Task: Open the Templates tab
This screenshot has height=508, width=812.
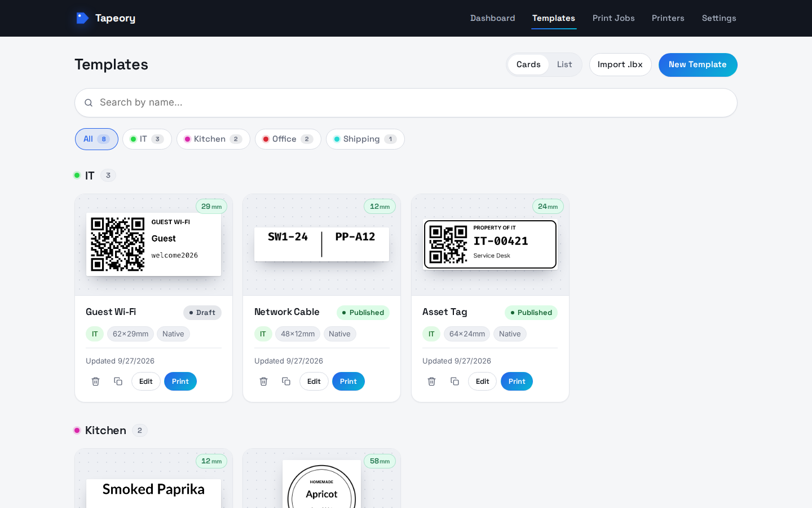Action: pyautogui.click(x=554, y=18)
